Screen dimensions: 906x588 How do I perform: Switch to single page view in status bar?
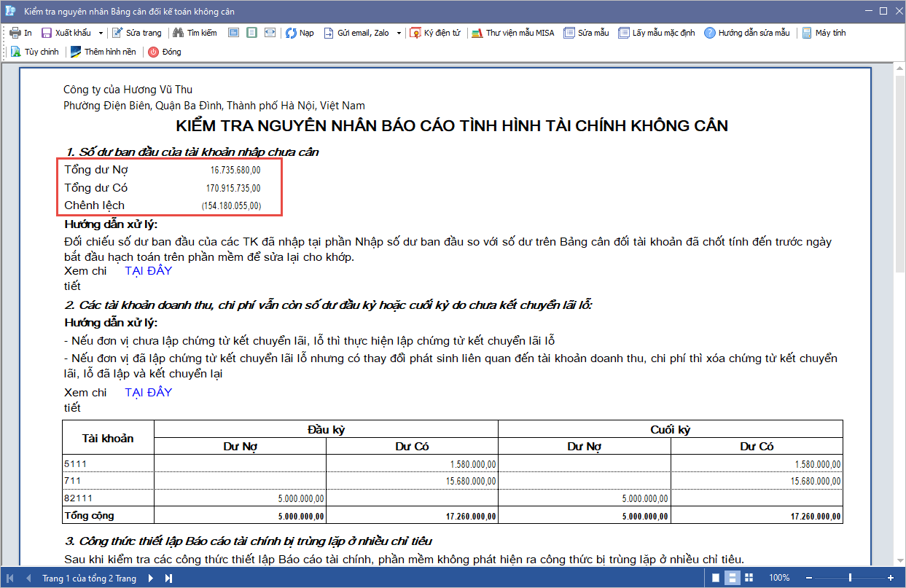point(716,578)
